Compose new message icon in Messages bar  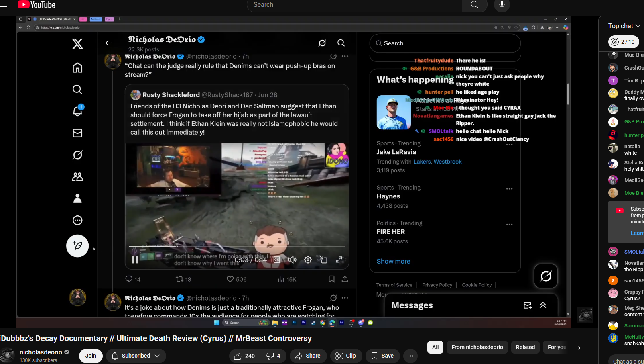click(x=528, y=305)
